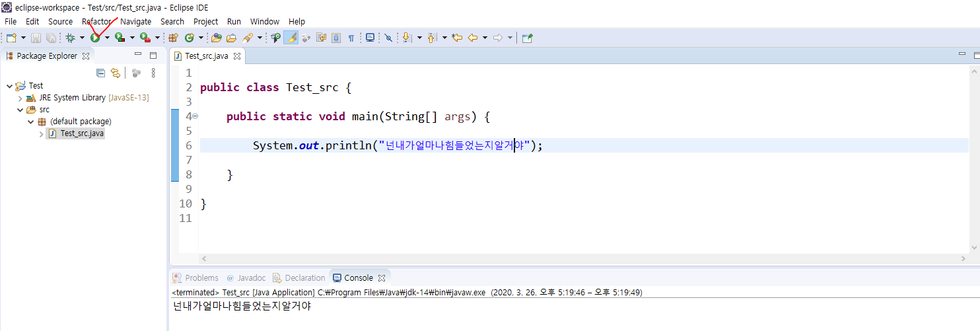The image size is (980, 331).
Task: Click the Open Task folder icon
Action: (x=231, y=38)
